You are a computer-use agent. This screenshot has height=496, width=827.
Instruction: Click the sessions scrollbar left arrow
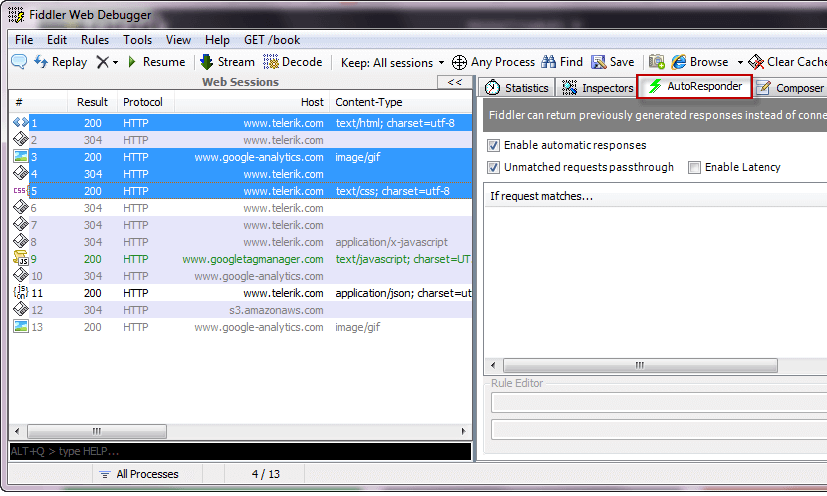point(17,431)
